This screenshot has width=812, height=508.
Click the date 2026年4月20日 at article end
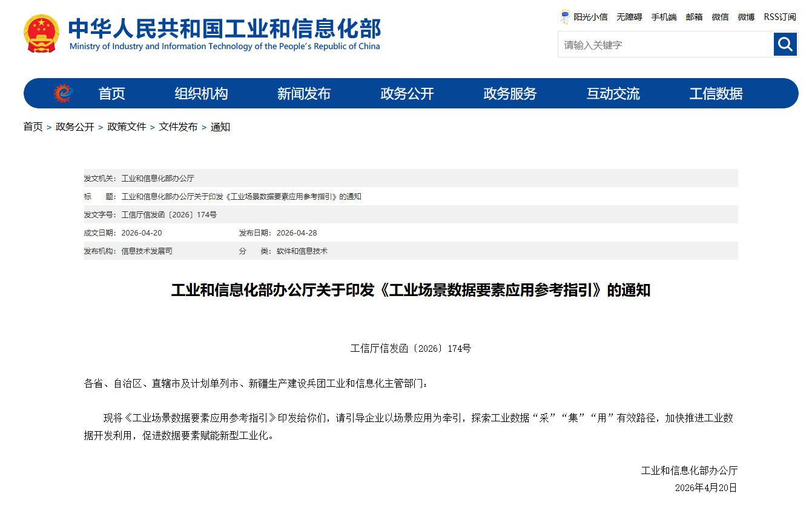point(706,487)
